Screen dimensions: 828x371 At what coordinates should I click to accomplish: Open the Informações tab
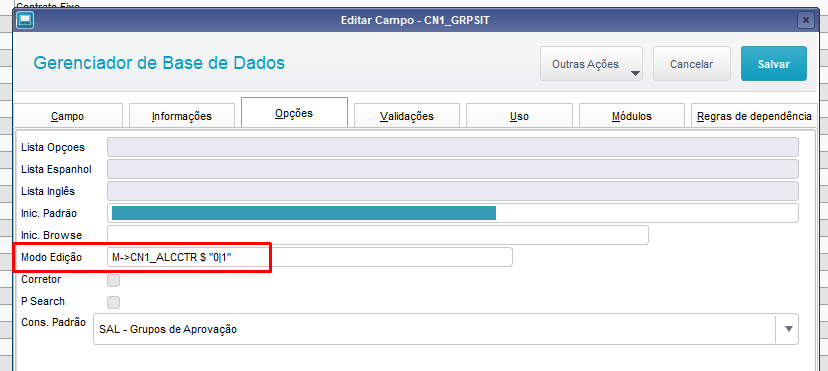pyautogui.click(x=182, y=116)
